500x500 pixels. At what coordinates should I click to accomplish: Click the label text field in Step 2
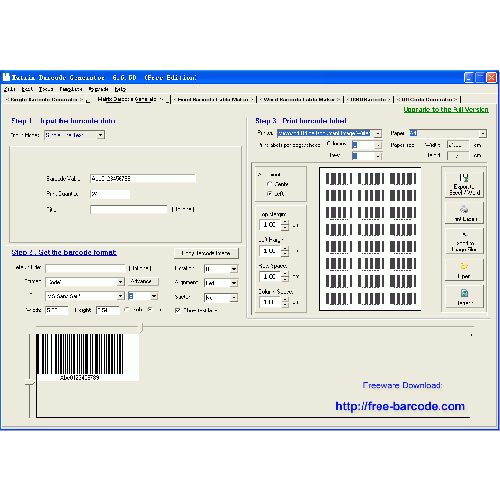point(85,268)
